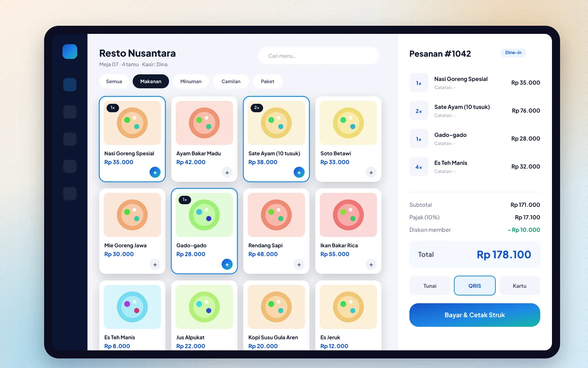
Task: Change quantity 1x of Nasi Goreng Spesial order
Action: (419, 82)
